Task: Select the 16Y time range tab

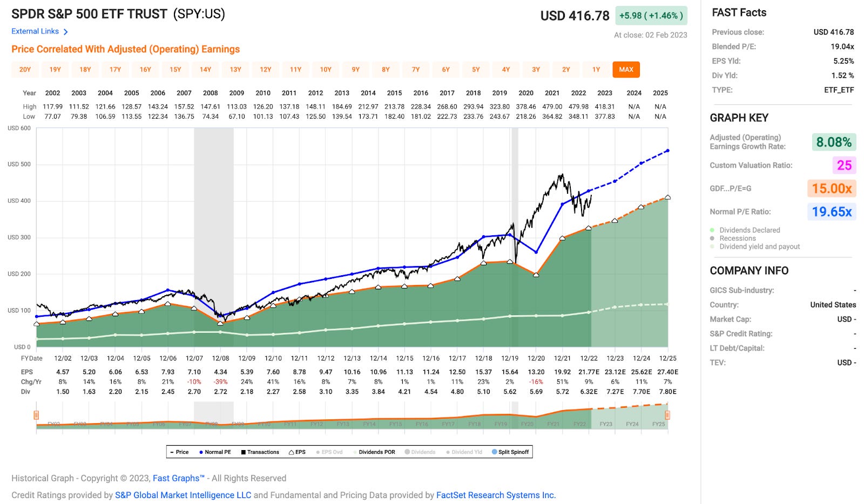Action: point(145,70)
